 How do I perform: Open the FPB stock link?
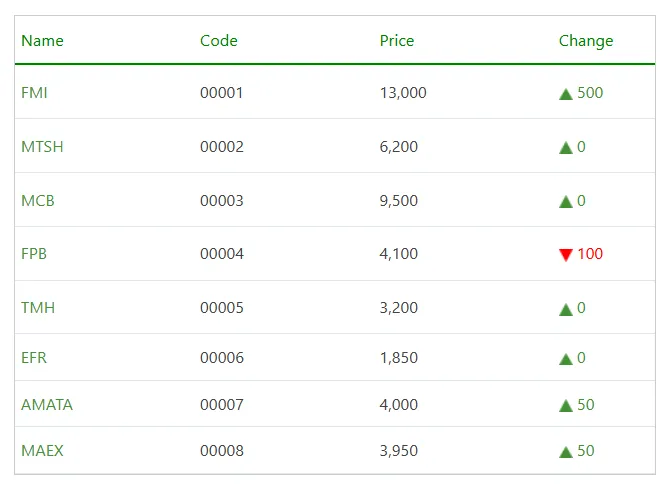34,254
